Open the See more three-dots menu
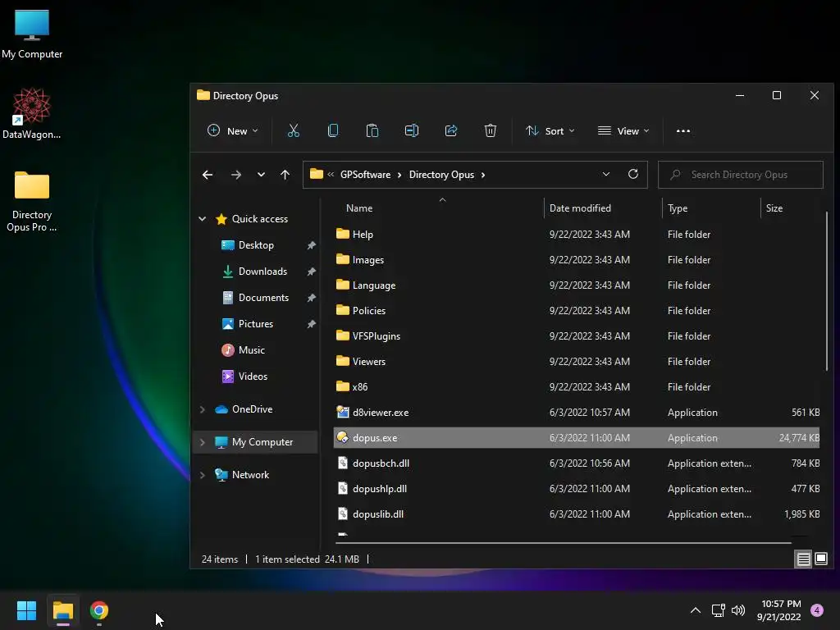 [683, 130]
